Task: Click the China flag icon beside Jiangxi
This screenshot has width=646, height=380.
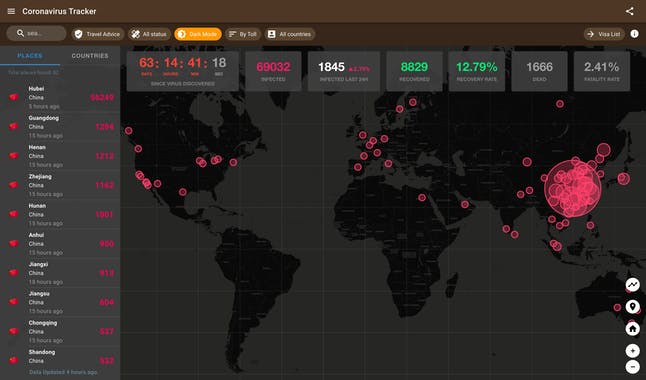Action: pos(14,272)
